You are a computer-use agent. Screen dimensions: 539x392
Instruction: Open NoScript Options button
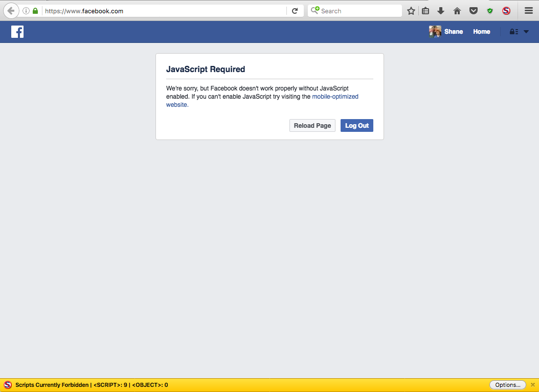[x=507, y=385]
